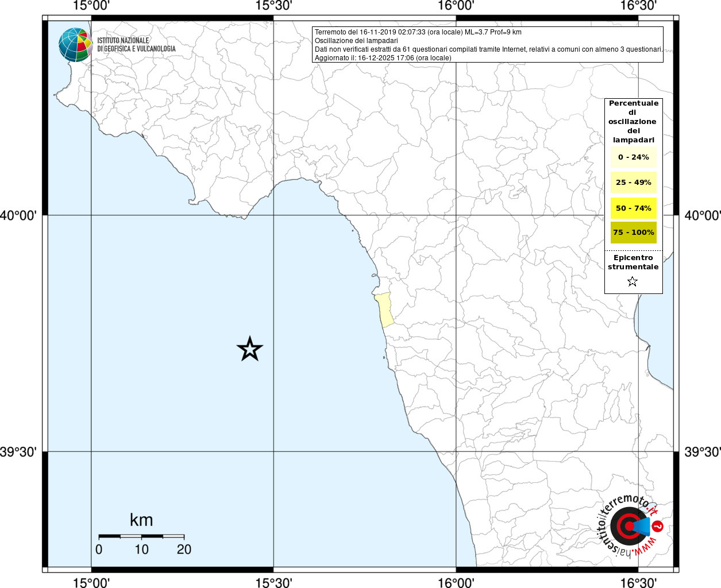
Task: Click the 0 - 24% legend swatch
Action: (634, 157)
